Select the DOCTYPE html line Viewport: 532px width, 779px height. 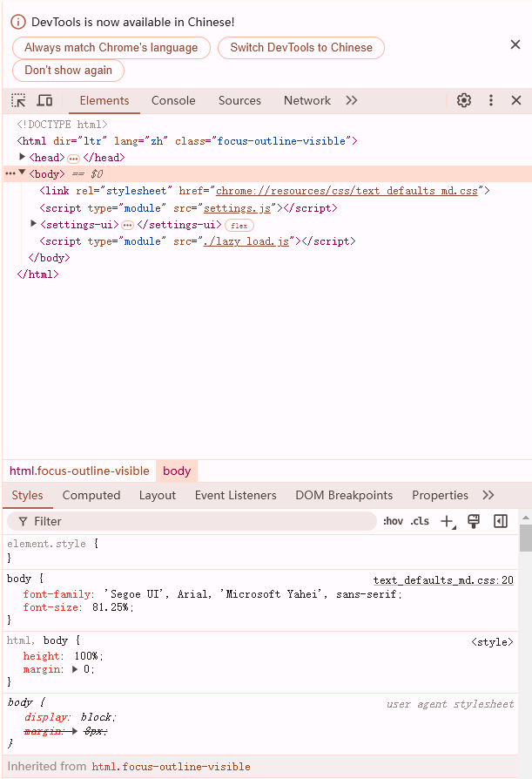[x=62, y=125]
